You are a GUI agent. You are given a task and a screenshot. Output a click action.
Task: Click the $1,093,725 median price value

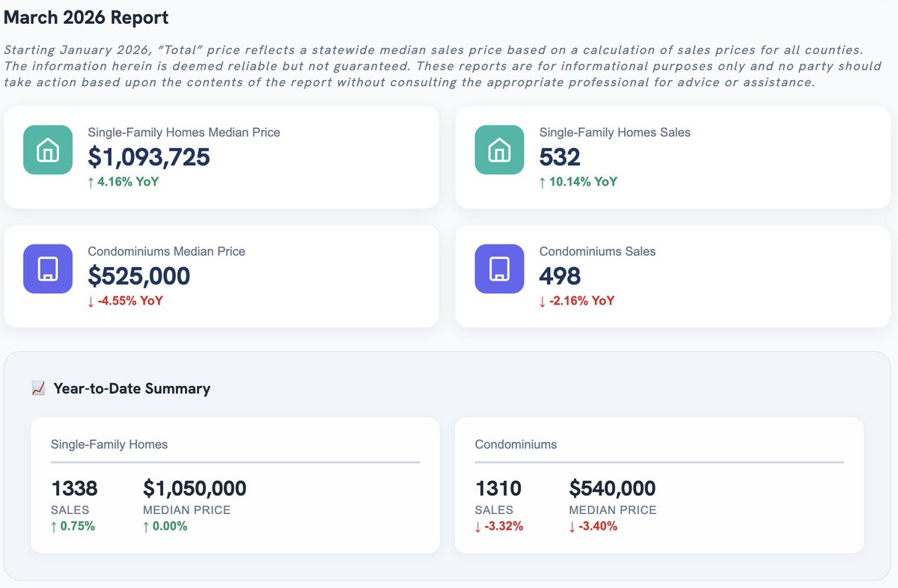pyautogui.click(x=149, y=157)
